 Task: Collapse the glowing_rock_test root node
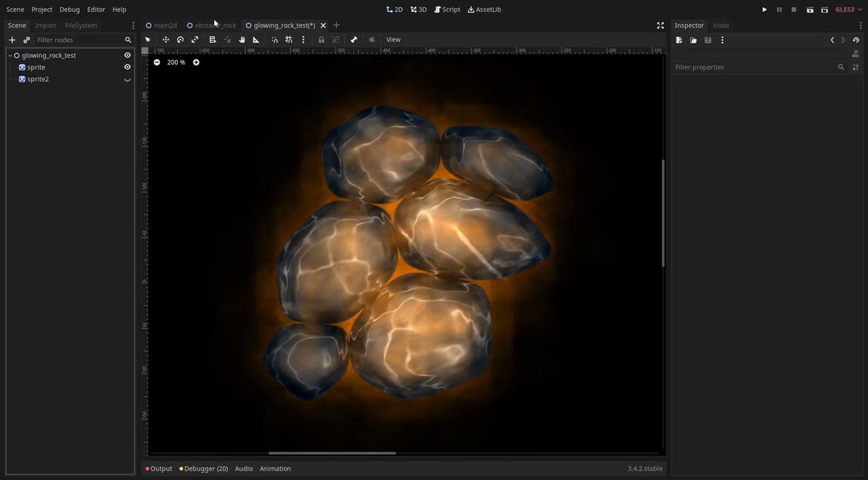[x=10, y=55]
